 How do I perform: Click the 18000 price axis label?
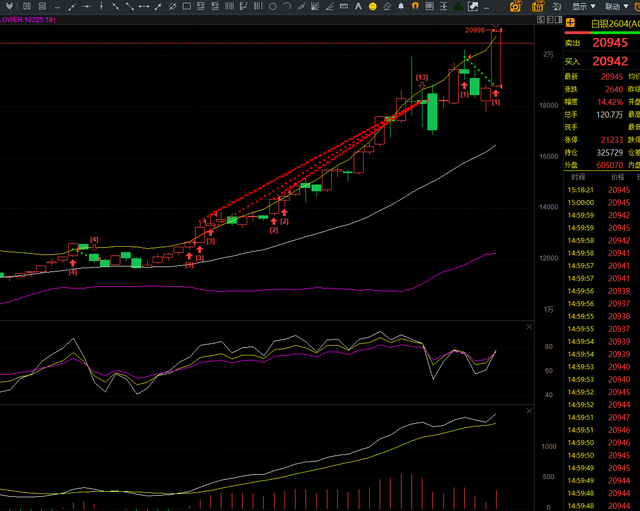(x=549, y=106)
